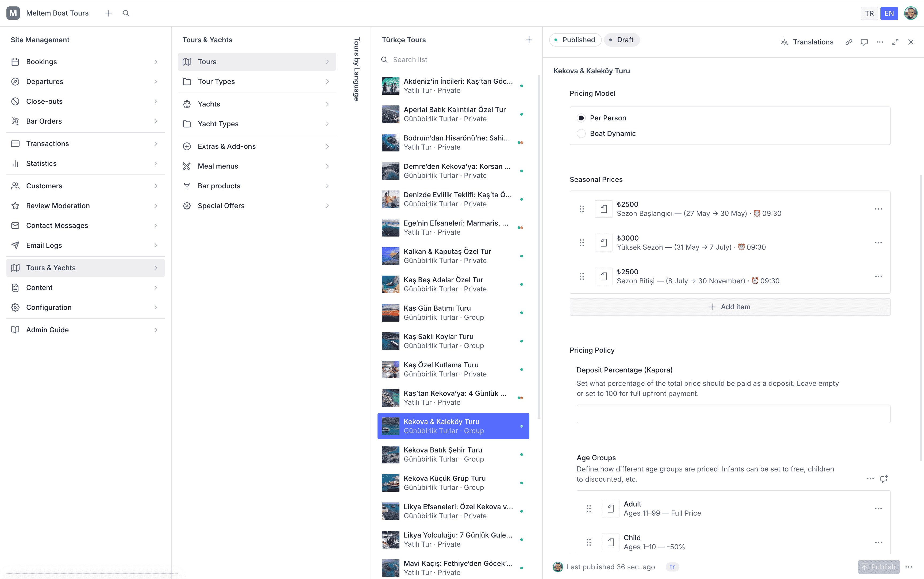Expand the Bookings section
This screenshot has height=579, width=924.
[x=86, y=62]
